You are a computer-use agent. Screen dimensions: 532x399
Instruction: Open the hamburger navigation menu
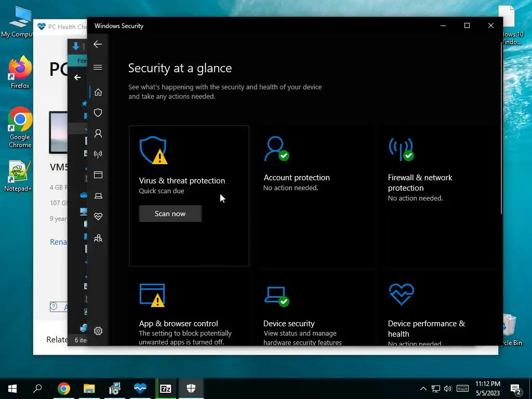pyautogui.click(x=98, y=67)
